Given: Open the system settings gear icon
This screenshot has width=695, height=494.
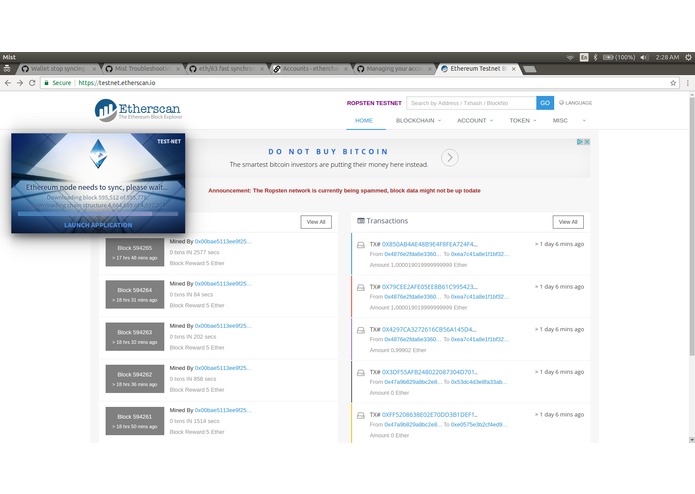Looking at the screenshot, I should [x=688, y=57].
